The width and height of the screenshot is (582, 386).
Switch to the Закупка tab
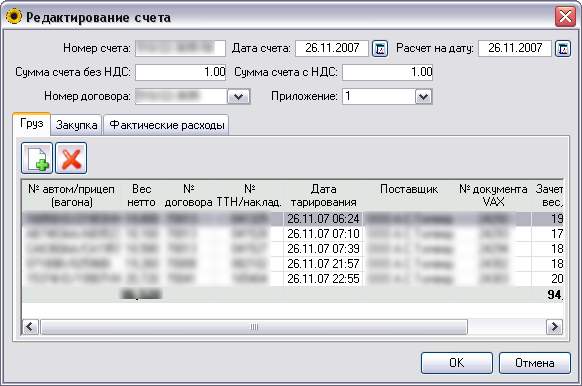(x=76, y=125)
